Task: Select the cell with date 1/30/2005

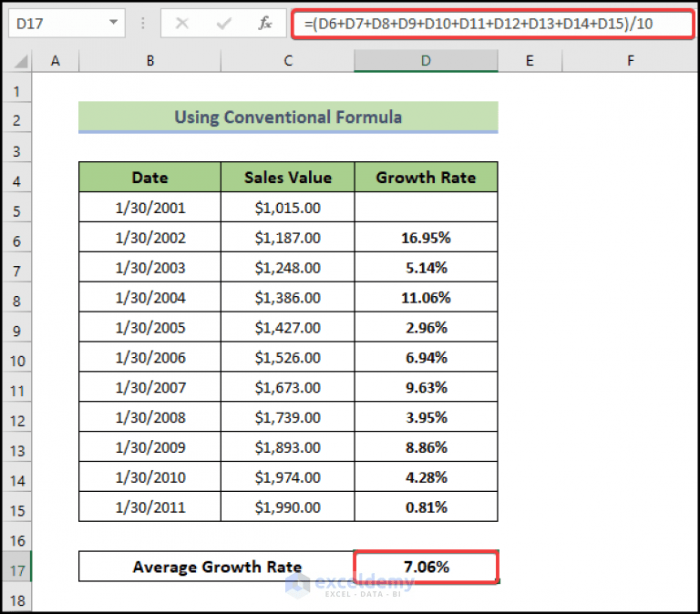Action: (x=150, y=327)
